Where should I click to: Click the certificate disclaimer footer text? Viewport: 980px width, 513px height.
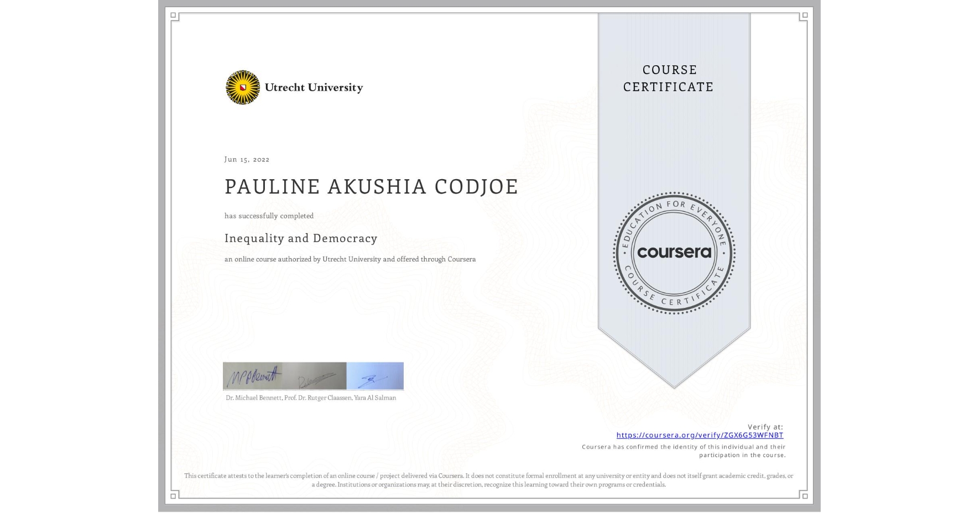489,480
